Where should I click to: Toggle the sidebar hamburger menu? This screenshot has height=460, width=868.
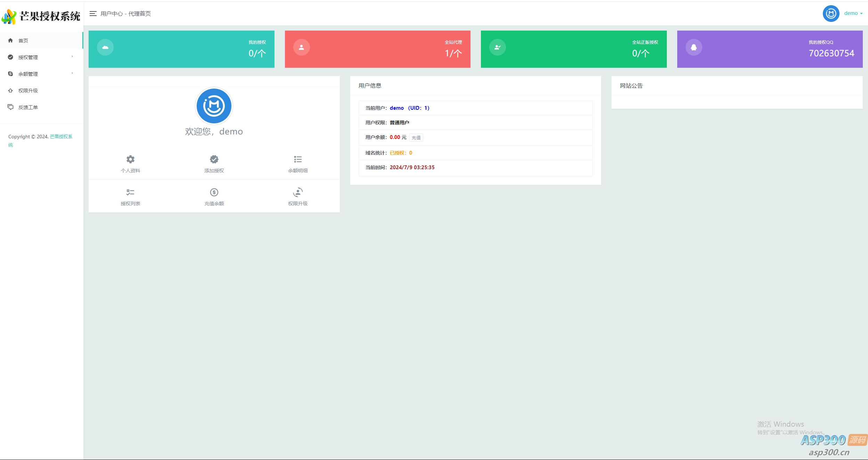(93, 14)
